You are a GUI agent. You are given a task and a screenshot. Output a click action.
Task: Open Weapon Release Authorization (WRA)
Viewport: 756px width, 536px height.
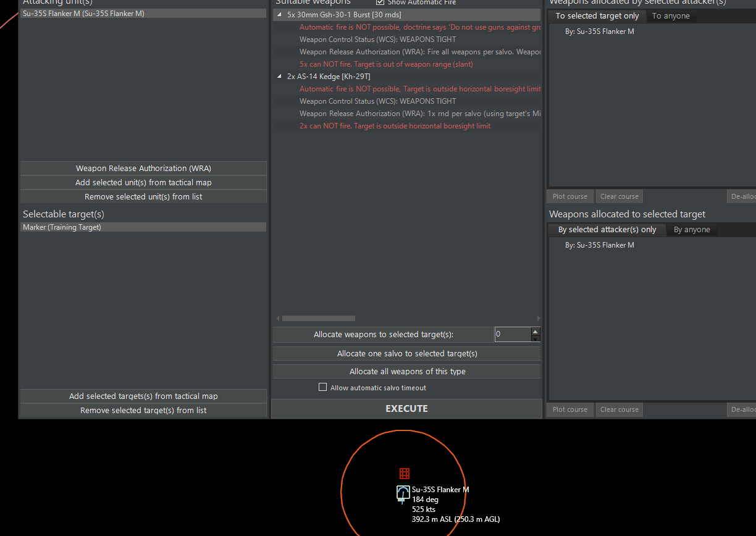point(143,168)
